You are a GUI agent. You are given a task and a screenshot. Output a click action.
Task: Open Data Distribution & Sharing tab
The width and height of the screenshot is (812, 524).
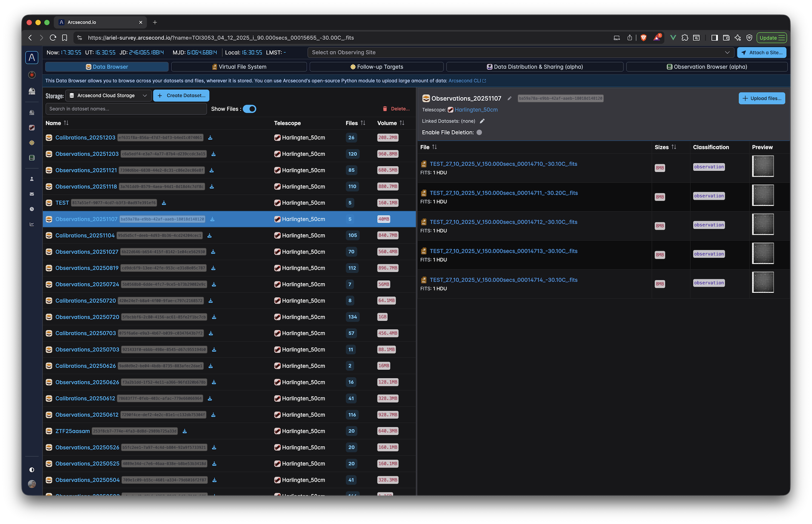point(535,67)
